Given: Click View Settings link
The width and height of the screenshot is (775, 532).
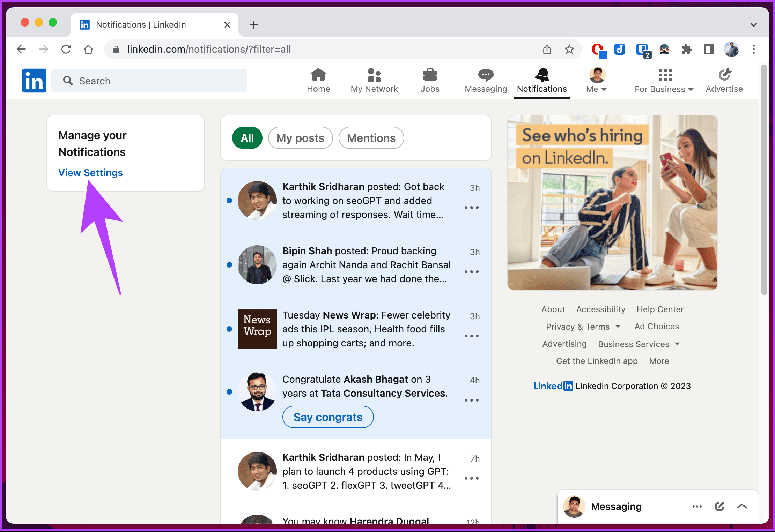Looking at the screenshot, I should tap(90, 173).
